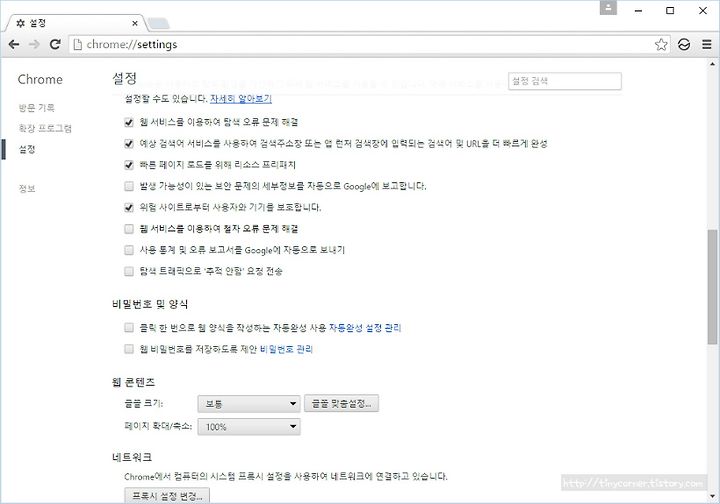Viewport: 720px width, 504px height.
Task: Open the 자세히 알아보기 link
Action: 241,99
